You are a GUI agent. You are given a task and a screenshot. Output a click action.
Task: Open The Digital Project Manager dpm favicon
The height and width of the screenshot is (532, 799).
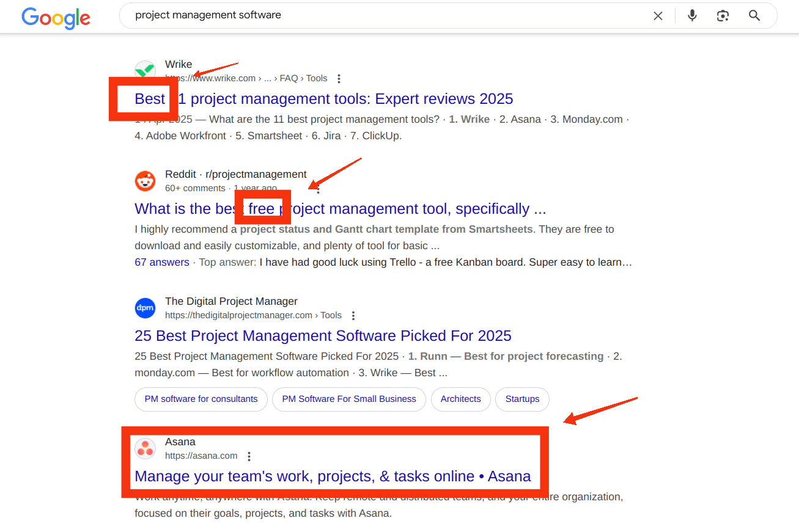click(x=145, y=308)
